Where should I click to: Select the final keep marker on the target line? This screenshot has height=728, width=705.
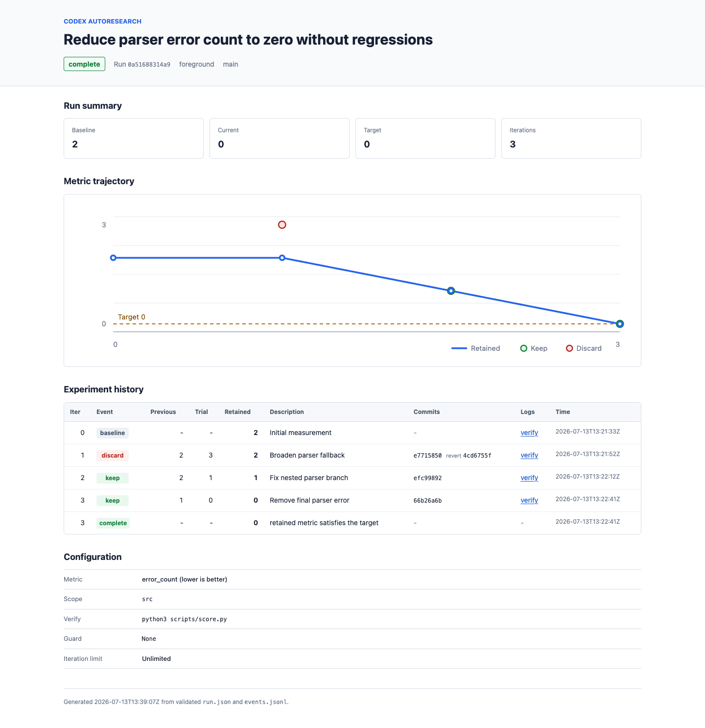(620, 324)
